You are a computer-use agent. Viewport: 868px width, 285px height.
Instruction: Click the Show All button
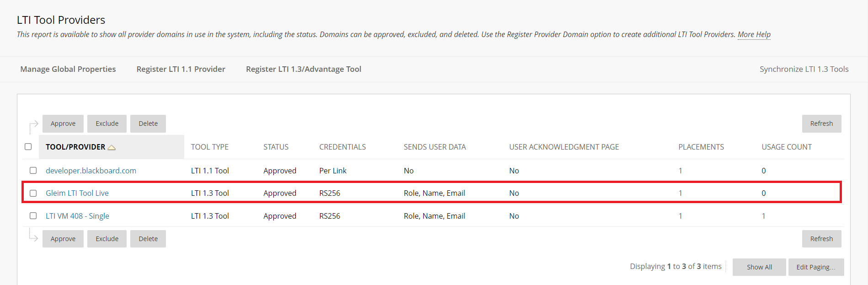(759, 267)
